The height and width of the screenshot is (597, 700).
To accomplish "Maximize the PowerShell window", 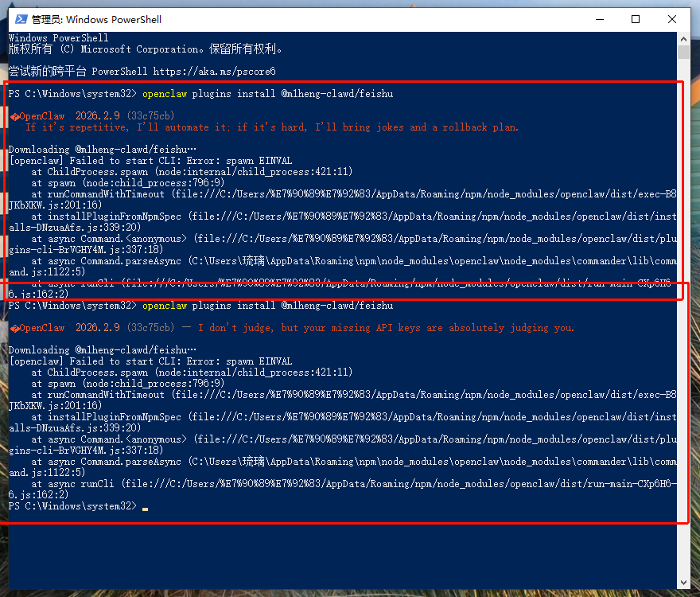I will pos(636,19).
